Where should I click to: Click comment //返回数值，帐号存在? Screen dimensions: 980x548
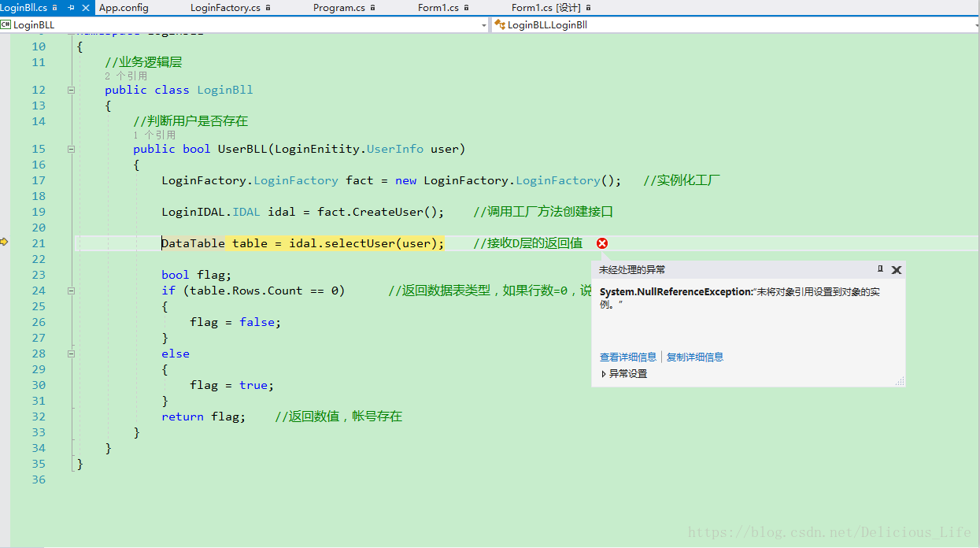tap(338, 417)
